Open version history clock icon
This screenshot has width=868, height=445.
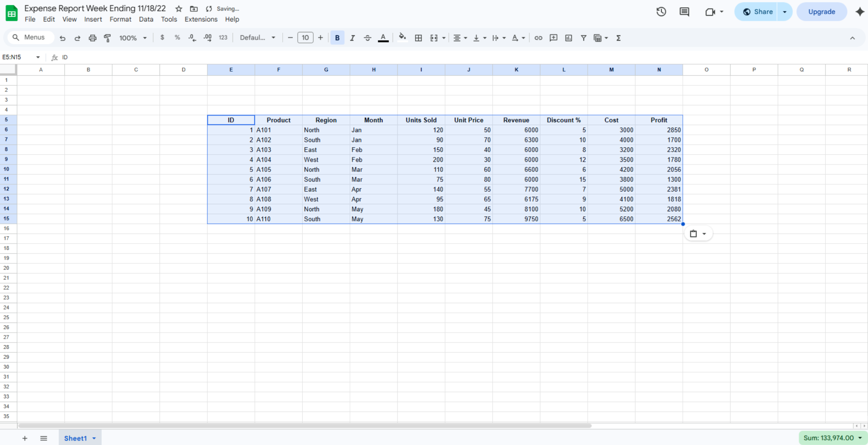[661, 12]
